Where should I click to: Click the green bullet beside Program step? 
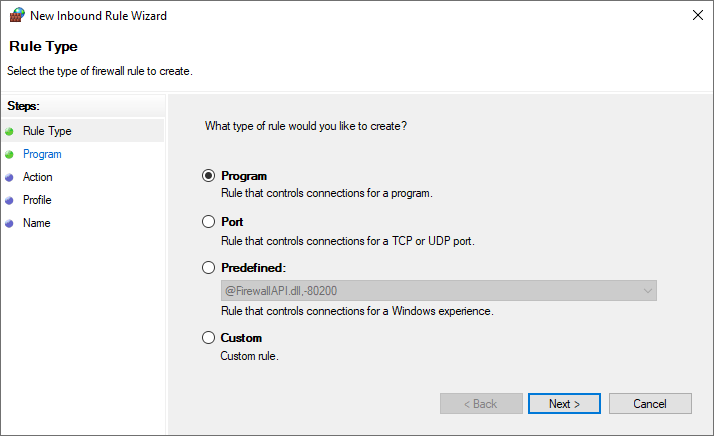pos(9,154)
